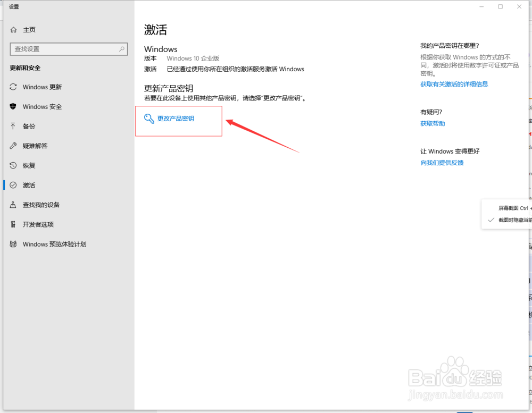Click the 更新产品密钥 heading
This screenshot has height=413, width=532.
[x=169, y=88]
